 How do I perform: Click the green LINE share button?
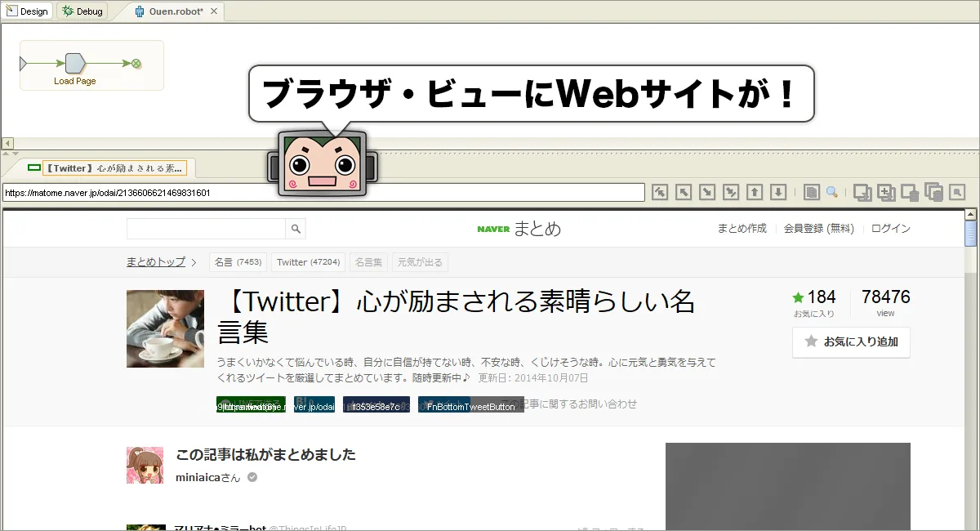coord(251,404)
